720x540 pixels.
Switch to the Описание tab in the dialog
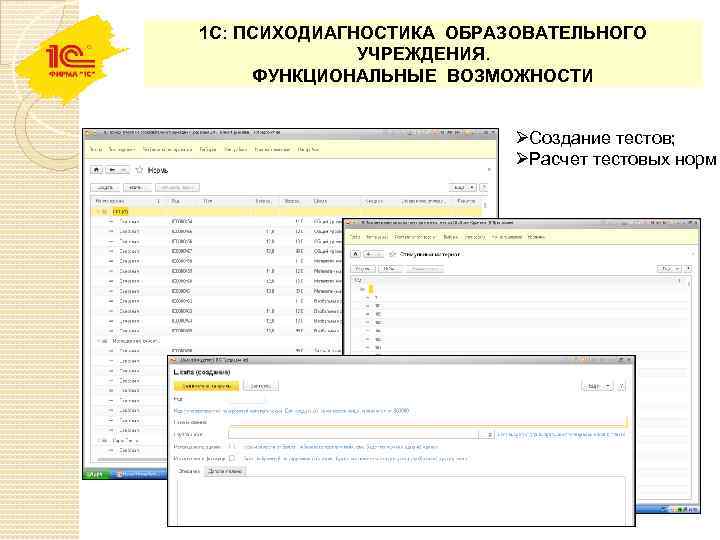click(189, 471)
